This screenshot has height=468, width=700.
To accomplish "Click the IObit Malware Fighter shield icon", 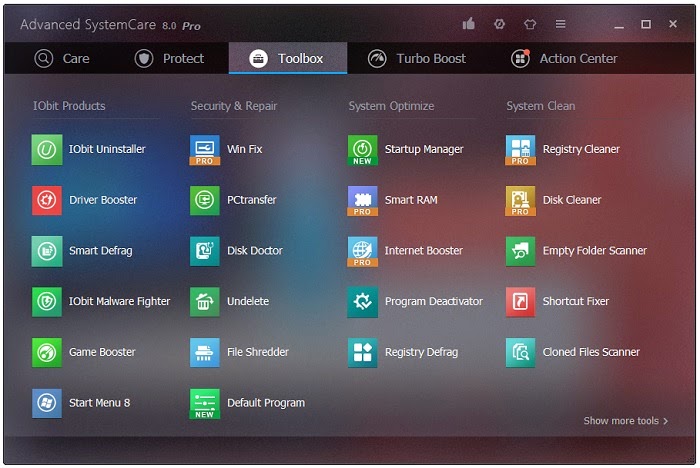I will (x=47, y=302).
